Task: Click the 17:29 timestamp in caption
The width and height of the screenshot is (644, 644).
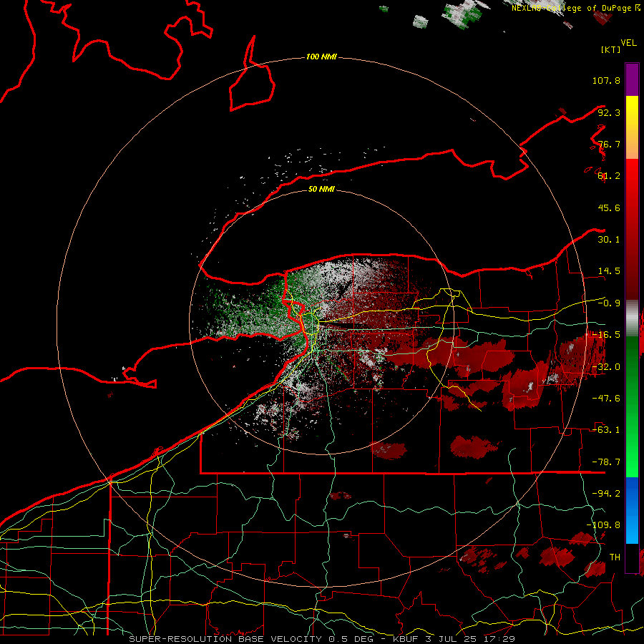Action: tap(498, 639)
